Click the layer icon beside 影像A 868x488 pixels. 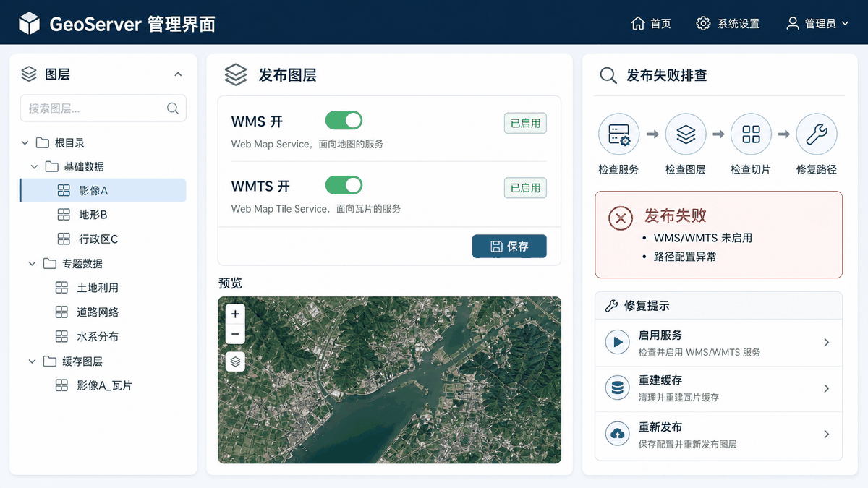64,190
